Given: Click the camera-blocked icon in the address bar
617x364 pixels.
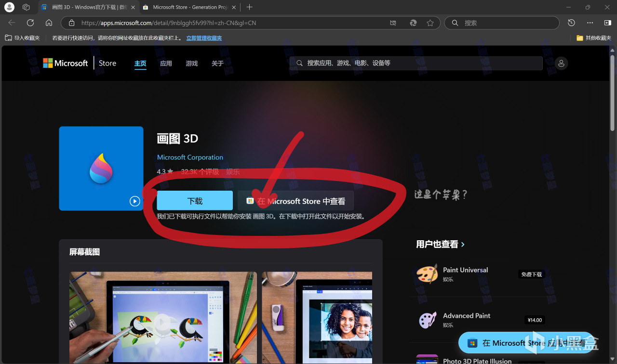Looking at the screenshot, I should 393,23.
